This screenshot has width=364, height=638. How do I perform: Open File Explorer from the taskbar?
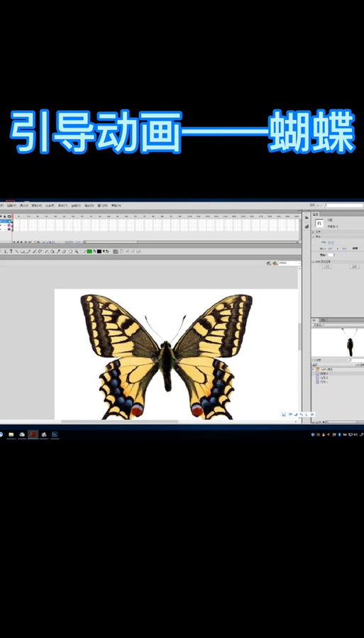point(11,434)
